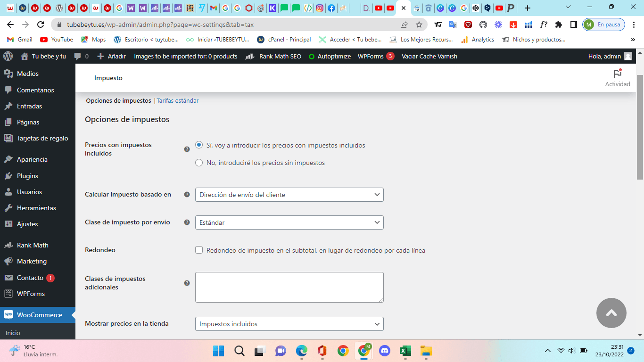This screenshot has width=644, height=362.
Task: Click the round scroll-to-top arrow button
Action: click(x=611, y=313)
